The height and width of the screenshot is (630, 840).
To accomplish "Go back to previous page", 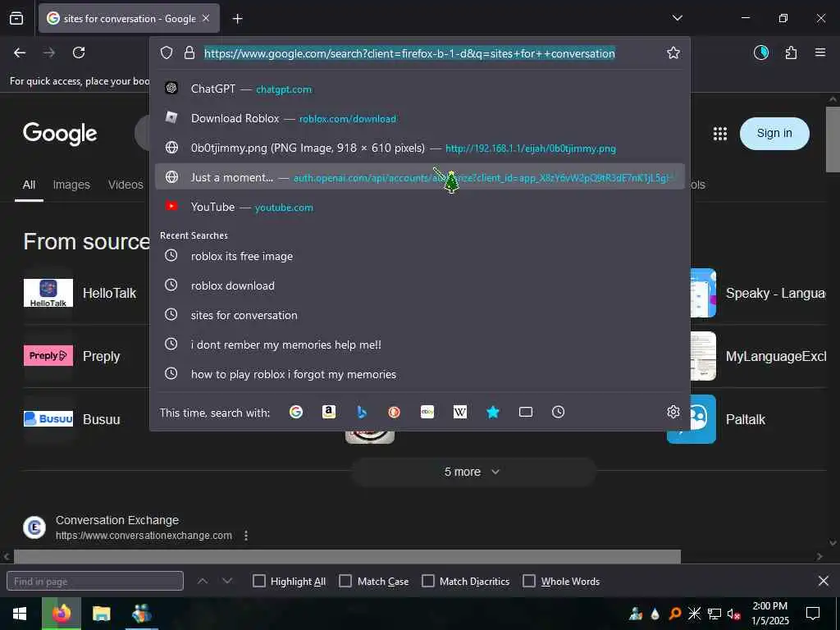I will [x=20, y=52].
